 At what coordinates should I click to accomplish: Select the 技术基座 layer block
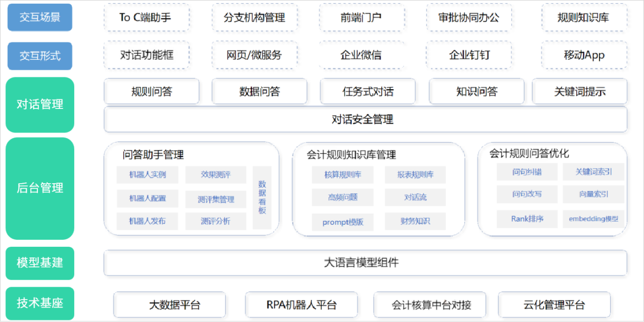coord(40,303)
